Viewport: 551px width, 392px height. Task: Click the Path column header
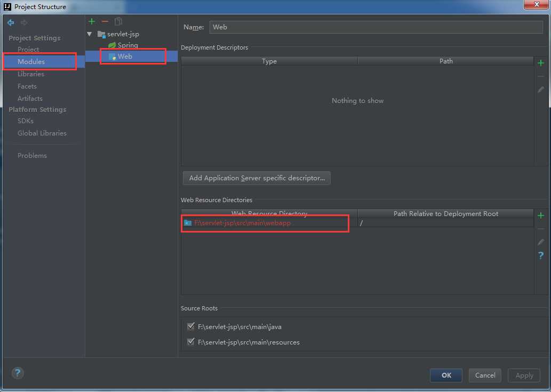[446, 61]
